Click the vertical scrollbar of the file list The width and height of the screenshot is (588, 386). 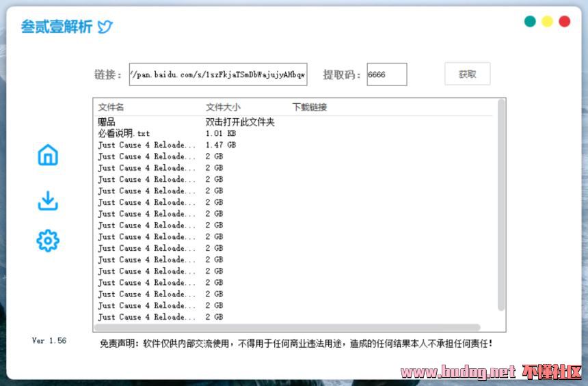point(501,205)
